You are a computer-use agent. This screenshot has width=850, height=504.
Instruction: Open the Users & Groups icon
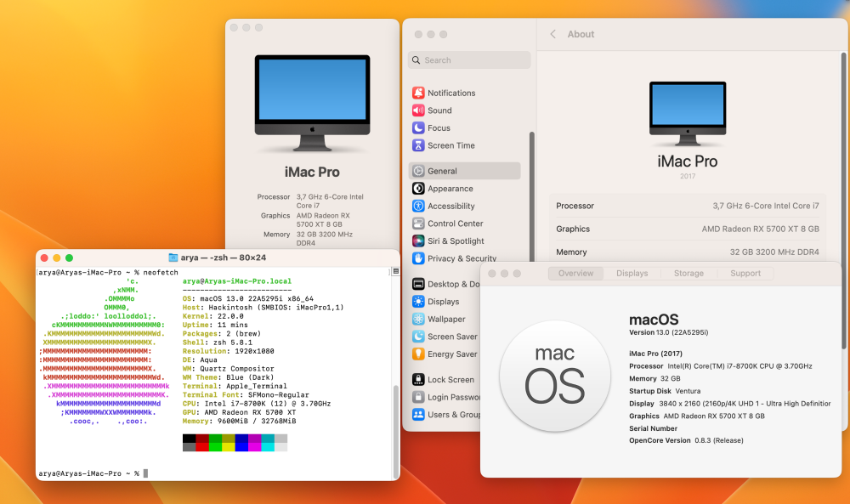pyautogui.click(x=418, y=415)
